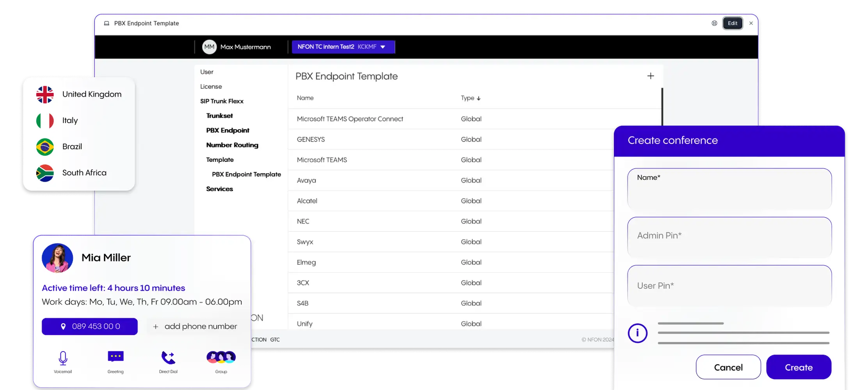Toggle the Type column sort arrow

click(x=479, y=98)
